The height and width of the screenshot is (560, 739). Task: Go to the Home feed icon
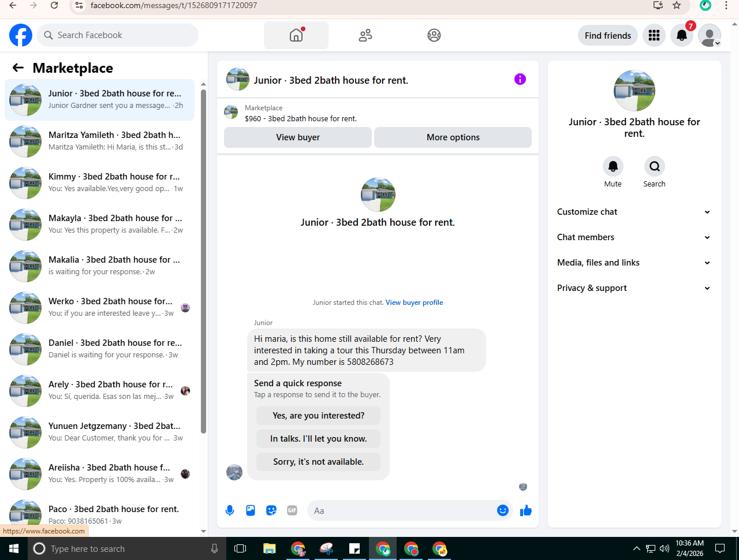pyautogui.click(x=296, y=35)
